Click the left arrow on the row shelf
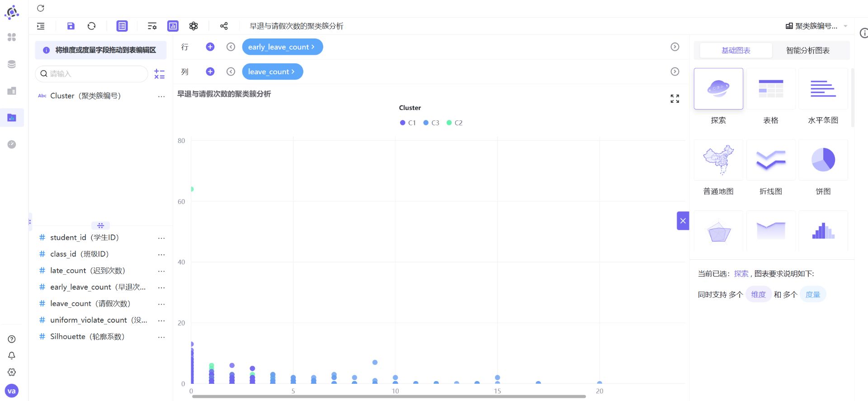Viewport: 868px width, 401px height. pos(231,47)
